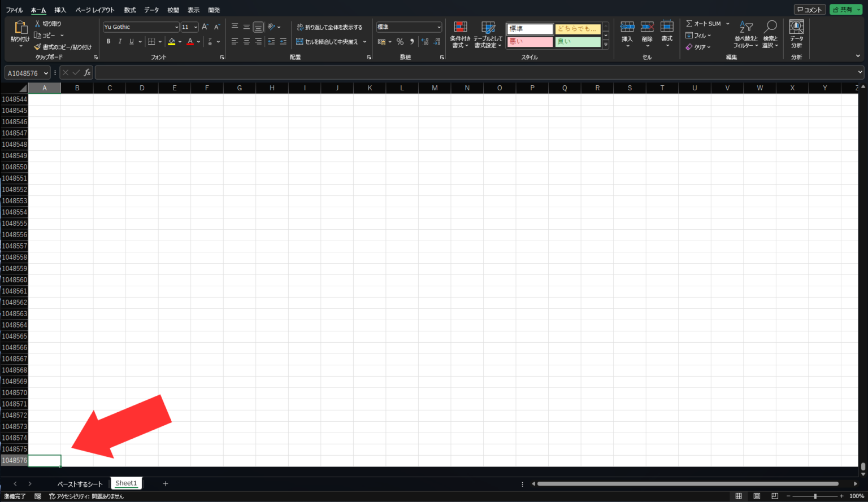The image size is (868, 502).
Task: Open the font name dropdown
Action: (177, 27)
